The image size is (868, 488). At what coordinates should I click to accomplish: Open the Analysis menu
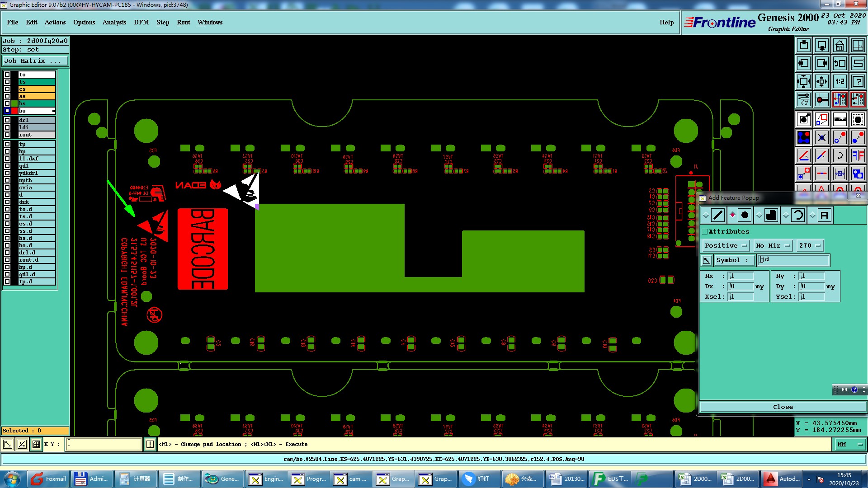(x=114, y=22)
